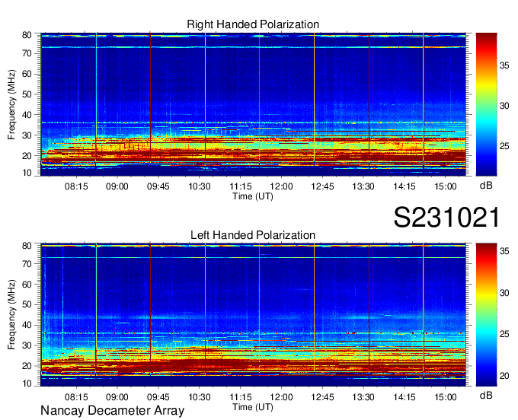Image resolution: width=518 pixels, height=420 pixels.
Task: Select the 13:30 time tick in top plot
Action: (363, 186)
